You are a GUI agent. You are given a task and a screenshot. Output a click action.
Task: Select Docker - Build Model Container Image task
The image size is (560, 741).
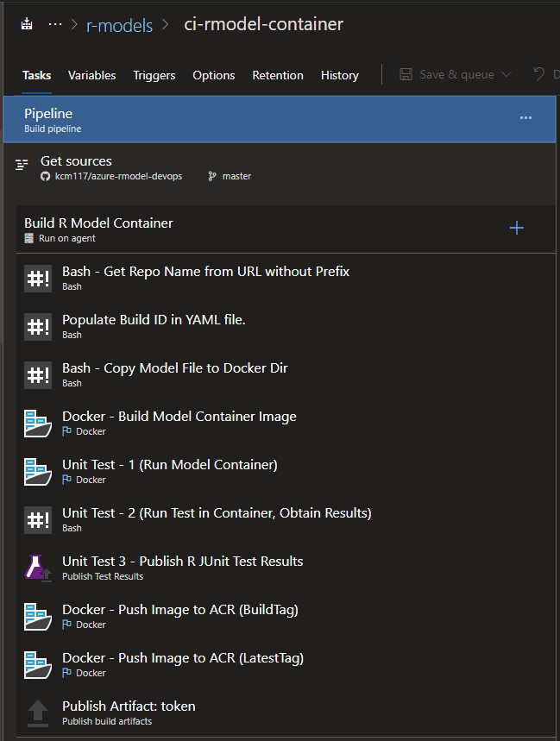tap(286, 423)
